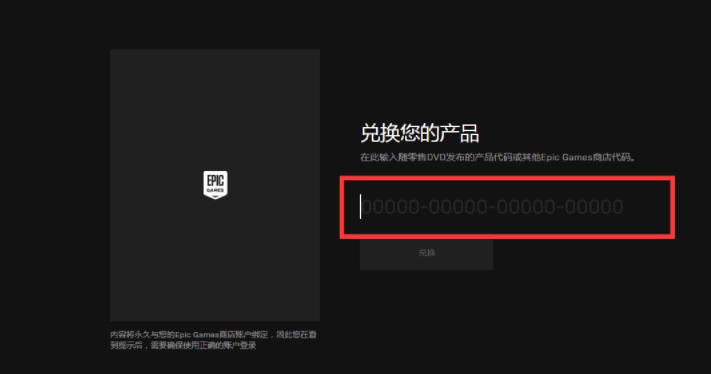Click the word GAMES inside the shield logo

(x=215, y=190)
